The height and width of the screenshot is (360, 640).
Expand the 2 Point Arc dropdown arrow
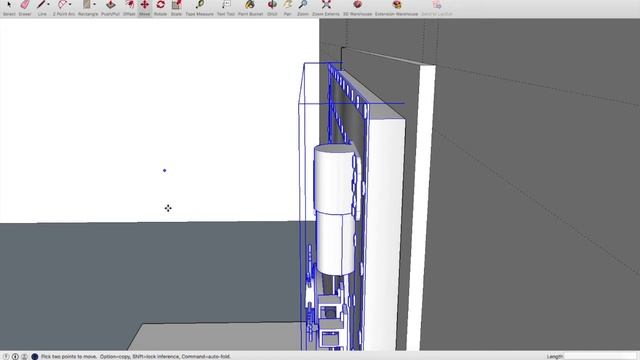pos(70,5)
